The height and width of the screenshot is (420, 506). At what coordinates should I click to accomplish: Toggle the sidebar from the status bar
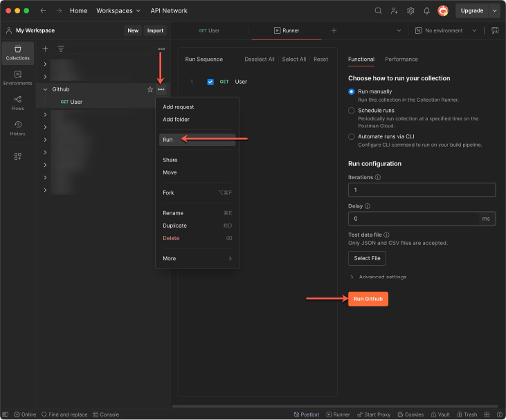[x=5, y=414]
